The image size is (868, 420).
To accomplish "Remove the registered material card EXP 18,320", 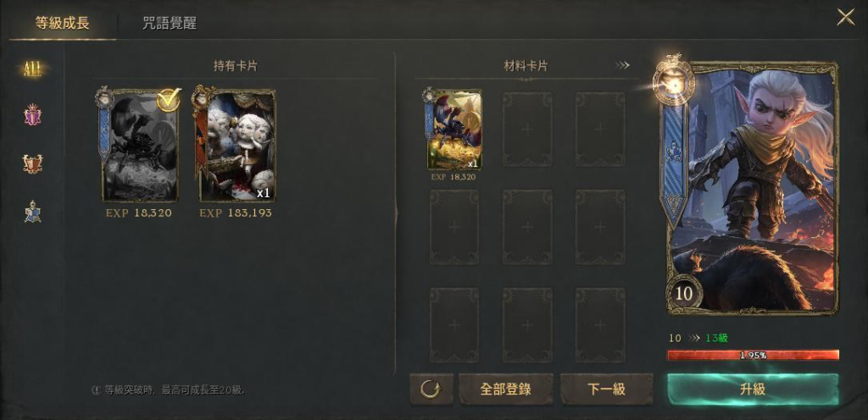I will (x=454, y=130).
